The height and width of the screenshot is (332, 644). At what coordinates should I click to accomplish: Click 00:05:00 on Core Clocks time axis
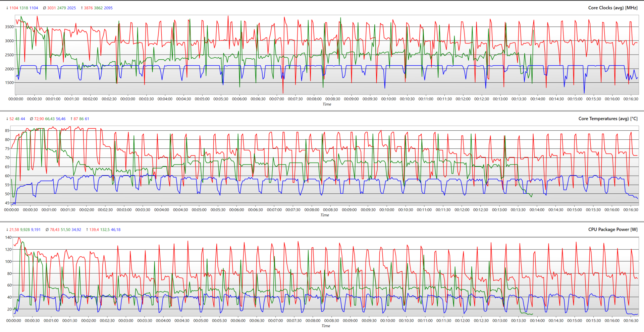coord(202,99)
